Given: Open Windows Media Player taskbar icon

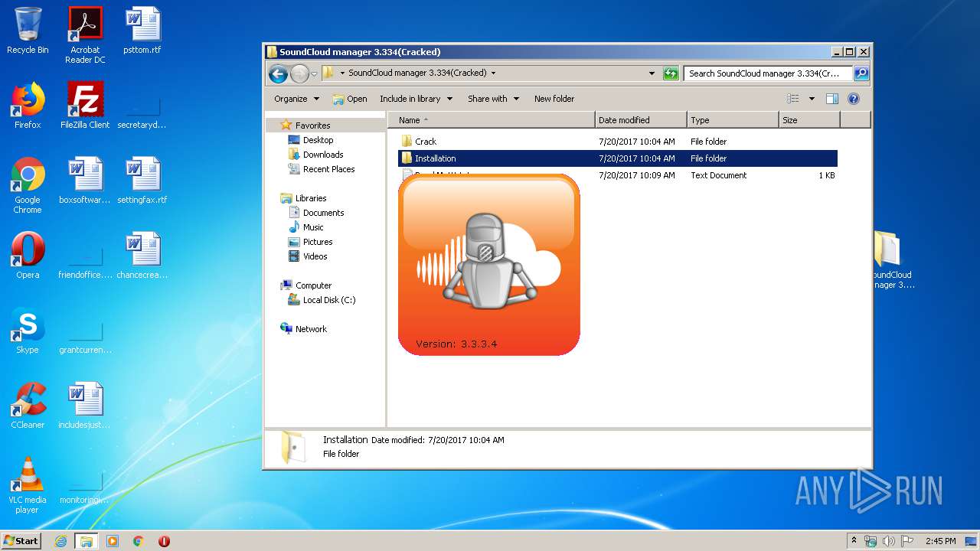Looking at the screenshot, I should point(113,541).
